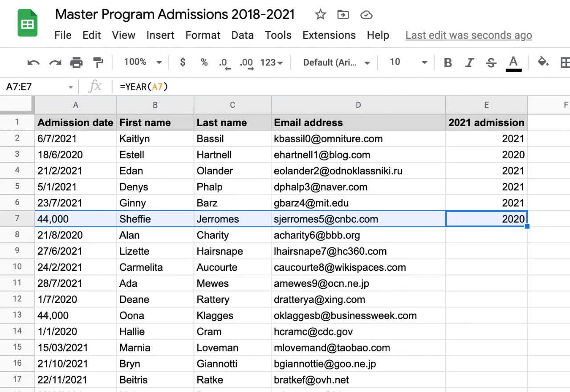The width and height of the screenshot is (570, 392).
Task: Click the 2020 value in Estell's row
Action: click(486, 155)
